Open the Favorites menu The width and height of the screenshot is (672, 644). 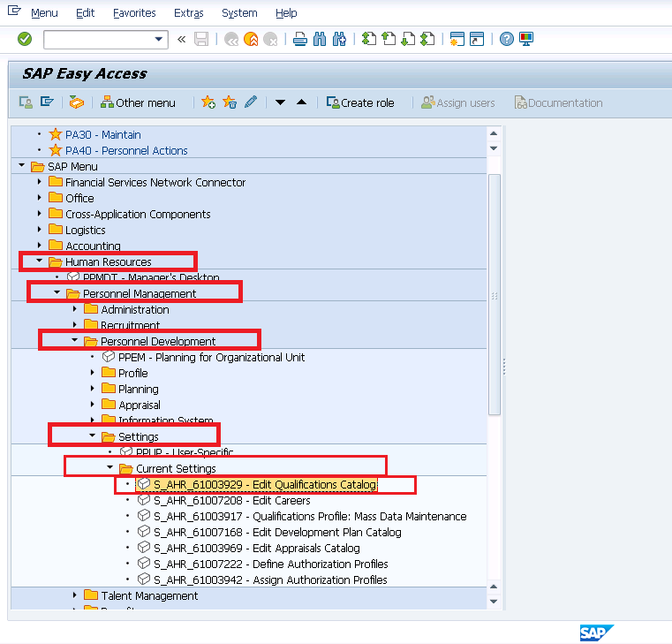(134, 13)
